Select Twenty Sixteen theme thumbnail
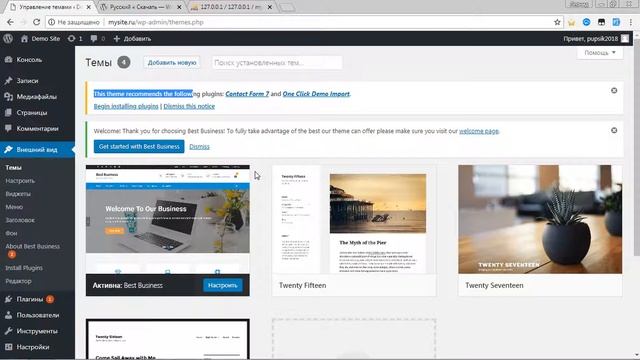This screenshot has height=360, width=640. [168, 340]
